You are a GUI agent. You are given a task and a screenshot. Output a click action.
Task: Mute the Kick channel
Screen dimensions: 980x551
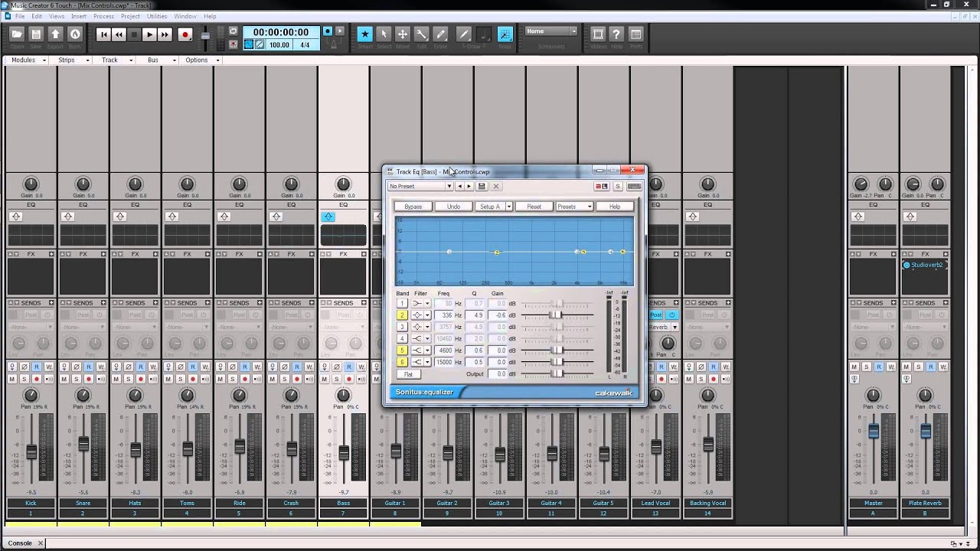[x=12, y=379]
